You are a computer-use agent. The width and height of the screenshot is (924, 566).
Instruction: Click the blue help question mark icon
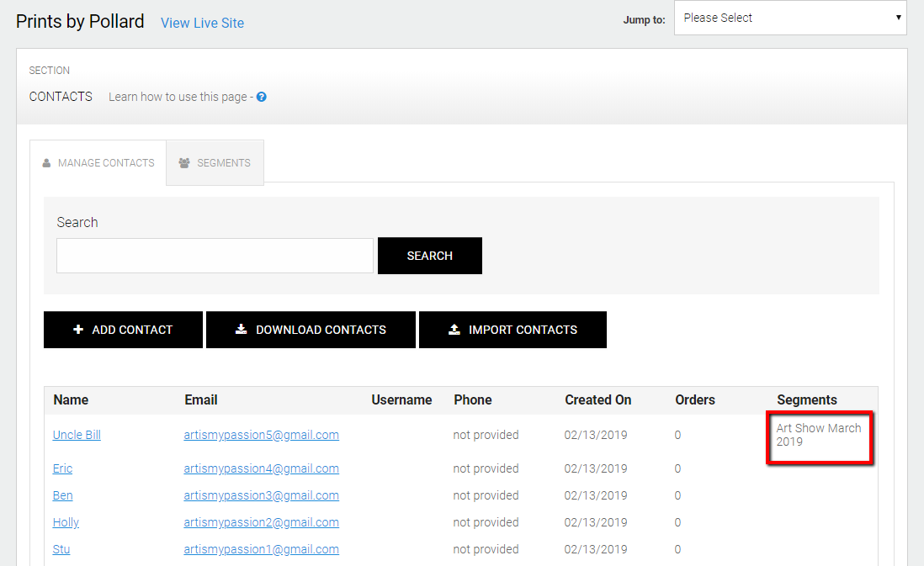point(262,97)
